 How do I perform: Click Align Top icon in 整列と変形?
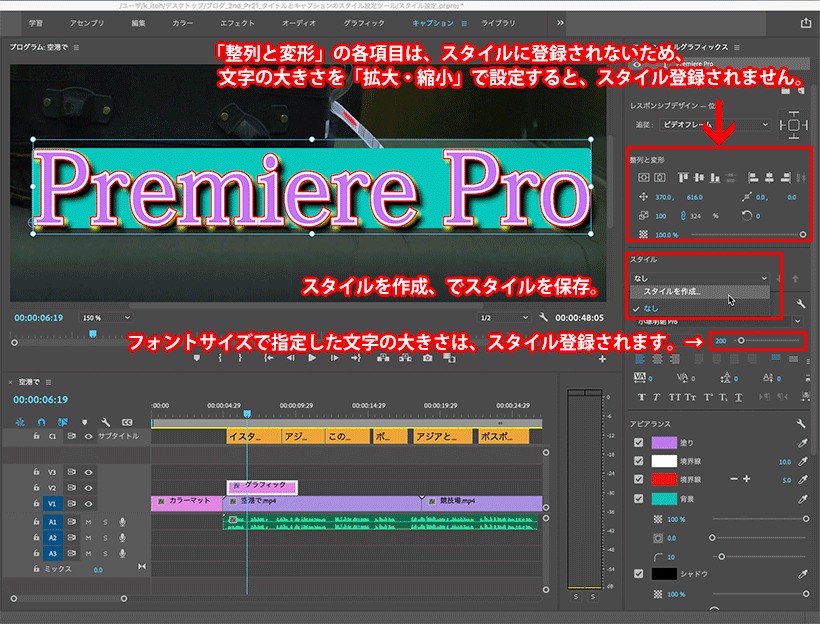coord(682,178)
